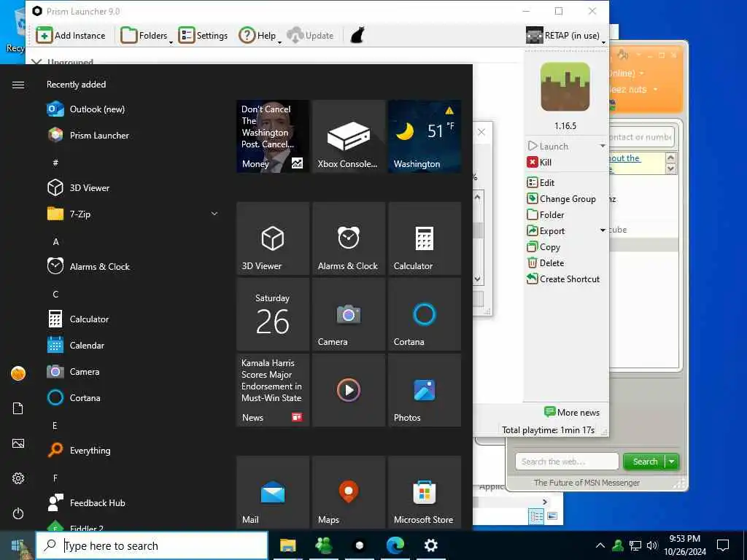Click Edit in the instance panel
Image resolution: width=747 pixels, height=560 pixels.
541,183
